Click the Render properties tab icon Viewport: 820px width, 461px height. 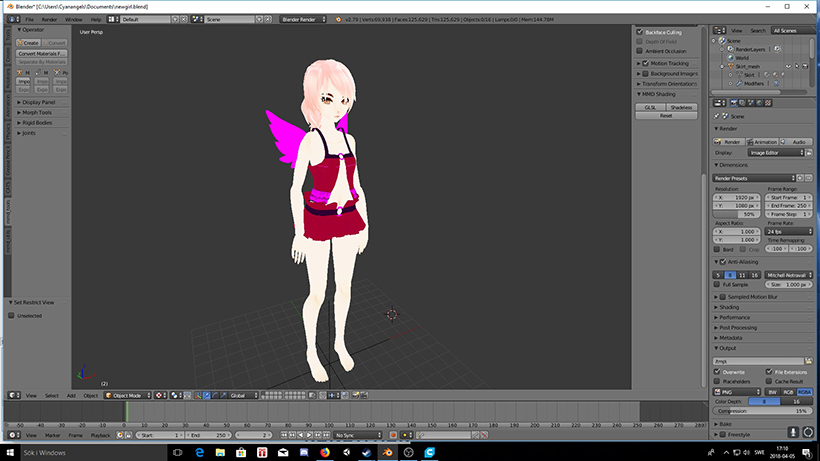pyautogui.click(x=734, y=103)
